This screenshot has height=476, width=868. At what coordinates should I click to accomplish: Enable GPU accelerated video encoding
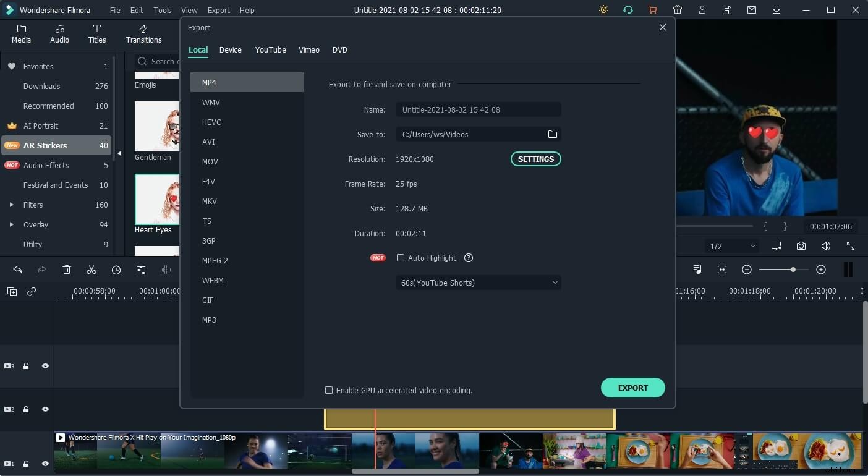pos(329,390)
